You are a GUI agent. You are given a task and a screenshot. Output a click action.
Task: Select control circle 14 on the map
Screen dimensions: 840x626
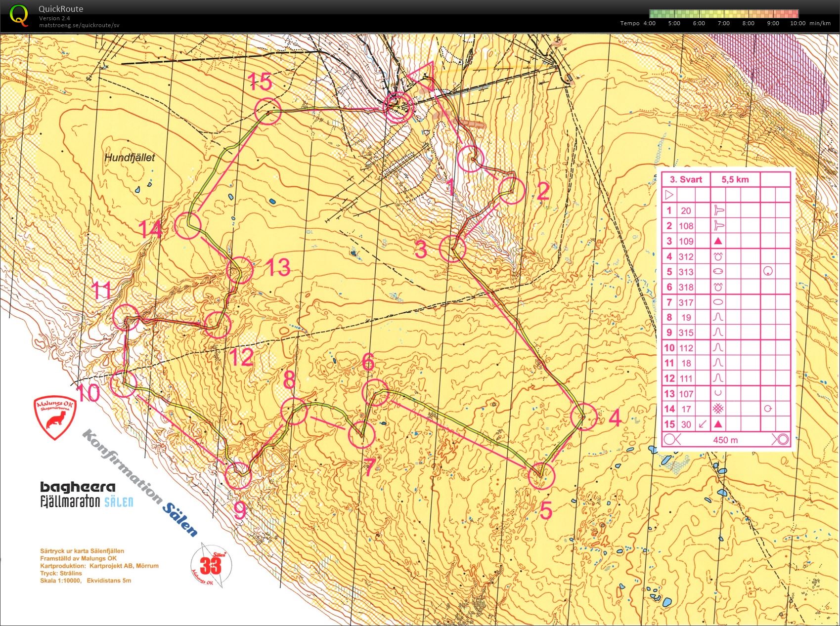[x=188, y=226]
